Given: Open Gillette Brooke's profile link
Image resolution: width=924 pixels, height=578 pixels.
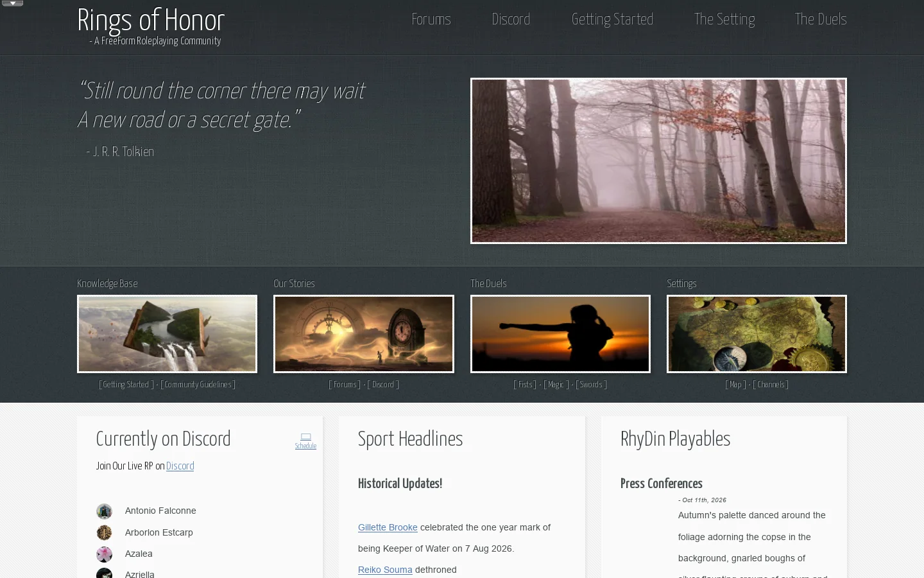Looking at the screenshot, I should pyautogui.click(x=388, y=527).
